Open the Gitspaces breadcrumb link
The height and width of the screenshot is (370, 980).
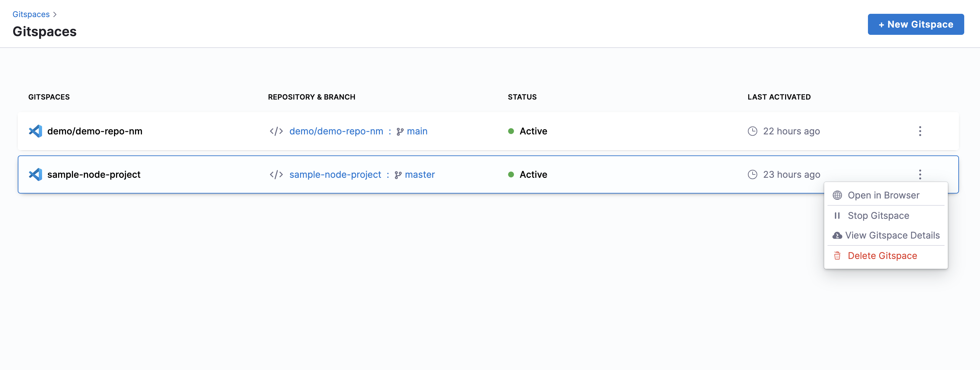click(31, 14)
